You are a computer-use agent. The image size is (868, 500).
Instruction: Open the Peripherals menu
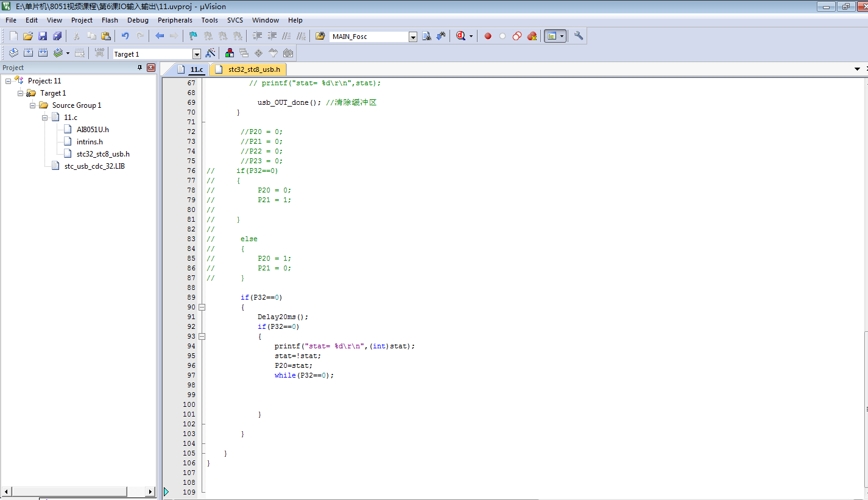175,20
